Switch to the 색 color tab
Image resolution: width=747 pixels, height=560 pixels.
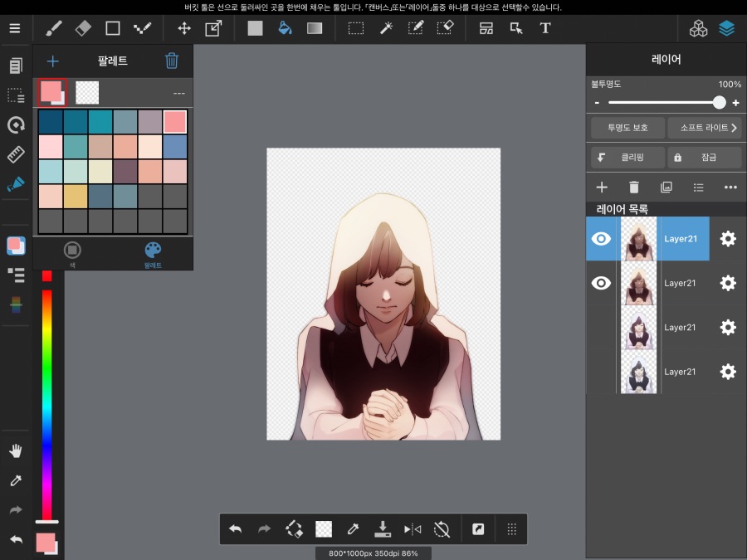(x=72, y=253)
